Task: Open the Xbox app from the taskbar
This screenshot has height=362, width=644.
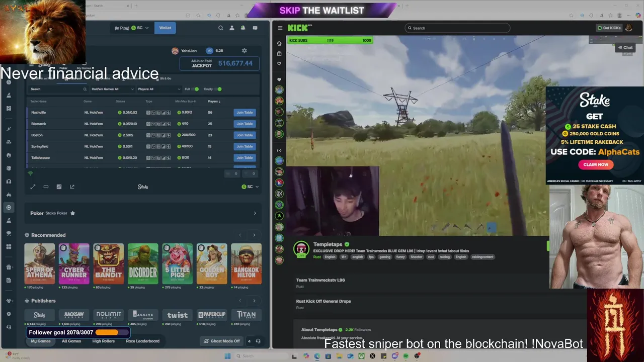Action: point(361,356)
